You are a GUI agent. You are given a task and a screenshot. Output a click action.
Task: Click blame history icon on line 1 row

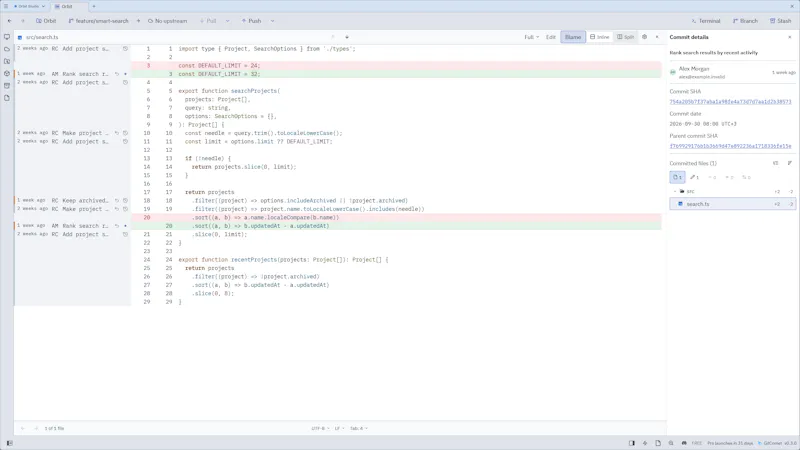click(125, 48)
